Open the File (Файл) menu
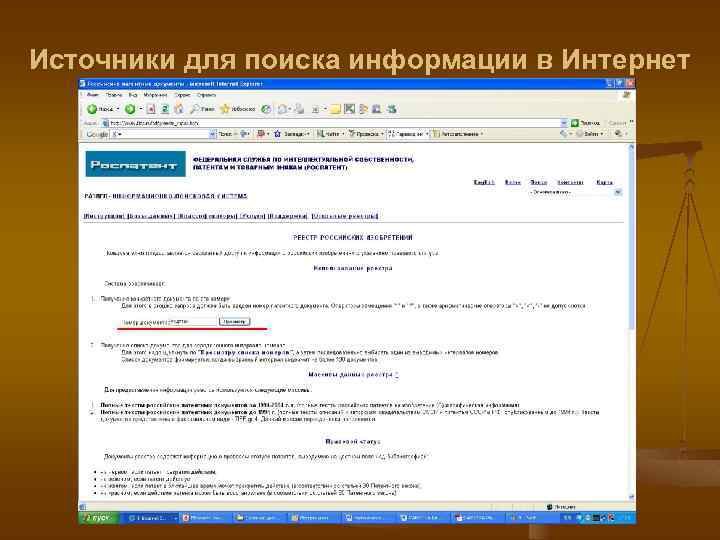This screenshot has width=720, height=540. coord(93,95)
